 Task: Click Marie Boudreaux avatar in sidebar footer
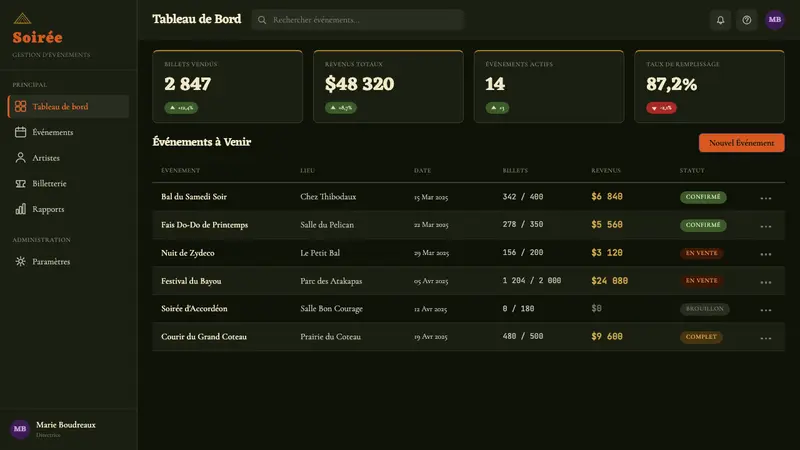20,429
